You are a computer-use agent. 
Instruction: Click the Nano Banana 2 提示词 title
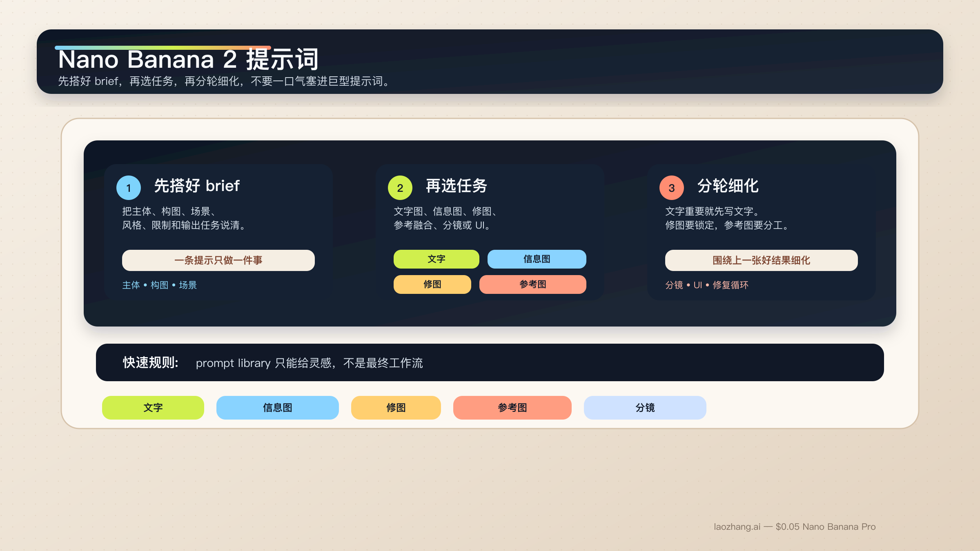click(188, 60)
